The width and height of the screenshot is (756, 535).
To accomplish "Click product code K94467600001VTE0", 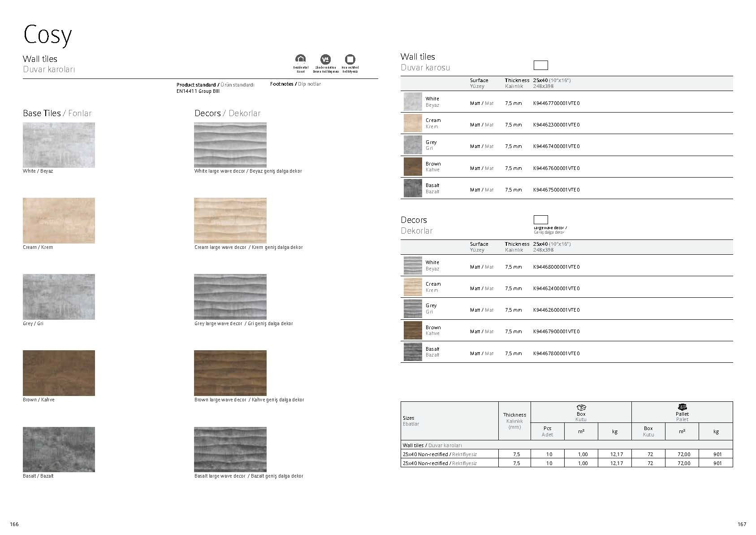I will [556, 168].
